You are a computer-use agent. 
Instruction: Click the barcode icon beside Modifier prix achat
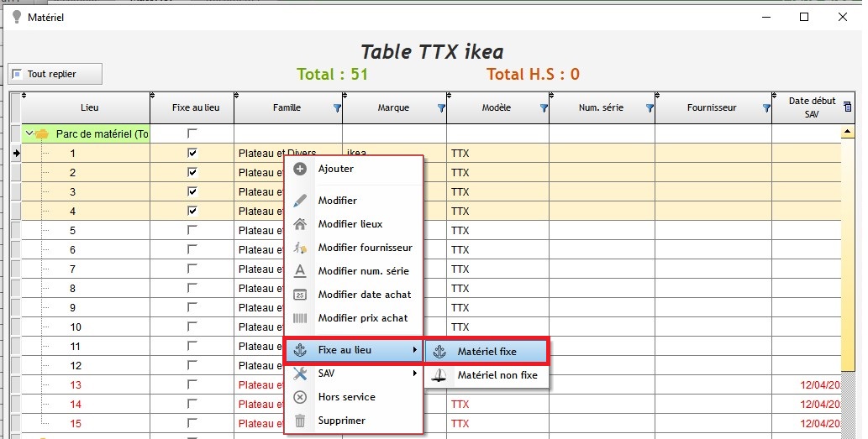[300, 318]
